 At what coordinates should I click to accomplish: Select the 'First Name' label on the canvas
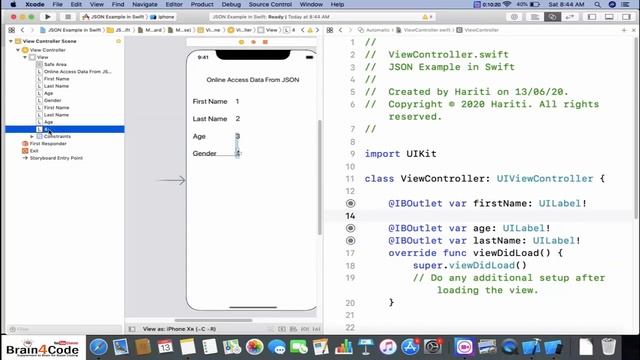coord(210,101)
